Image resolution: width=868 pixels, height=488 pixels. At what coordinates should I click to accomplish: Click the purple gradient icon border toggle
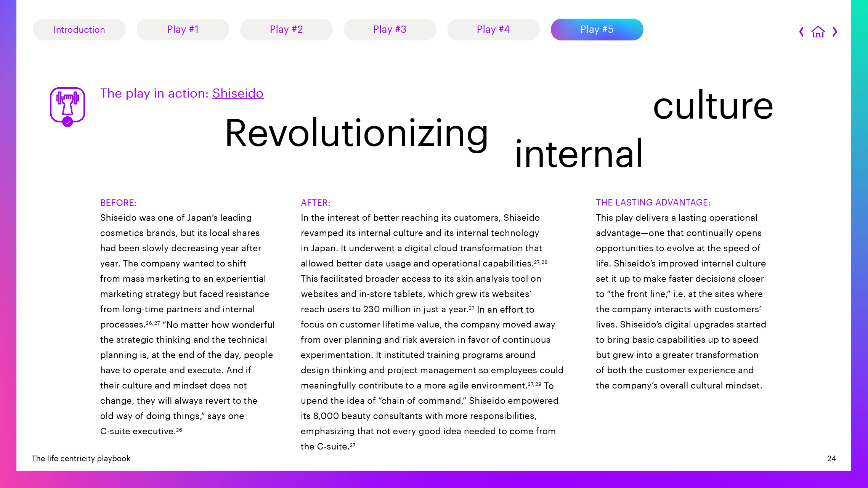tap(67, 122)
